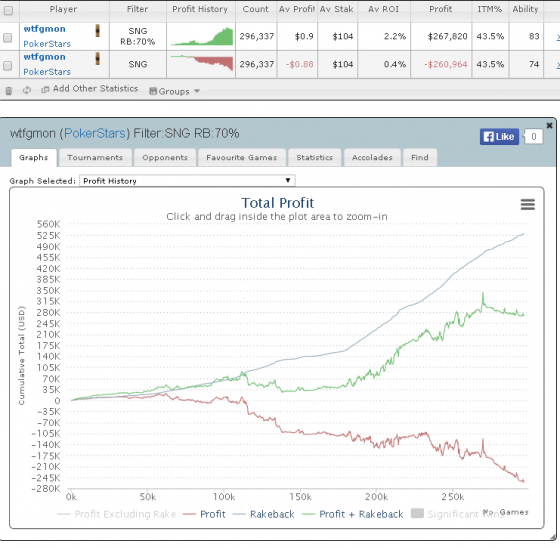Sort by ITM% column header

point(490,9)
